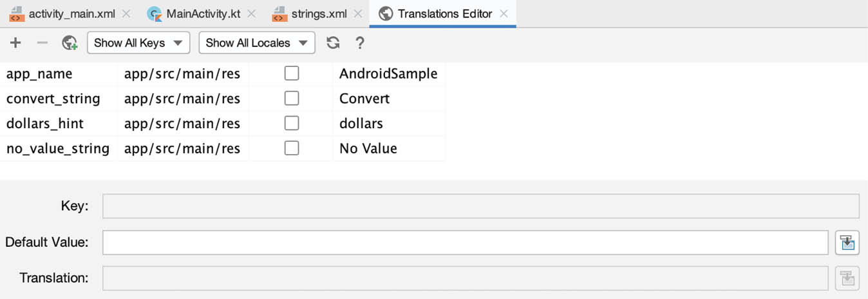This screenshot has height=299, width=868.
Task: Open the Show All Keys dropdown
Action: pyautogui.click(x=138, y=43)
